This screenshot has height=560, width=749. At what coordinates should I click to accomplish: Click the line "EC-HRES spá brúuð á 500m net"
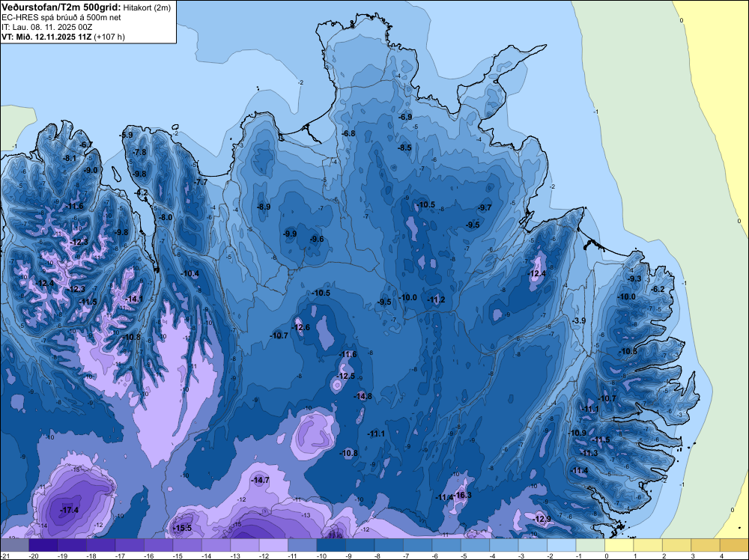coord(61,17)
